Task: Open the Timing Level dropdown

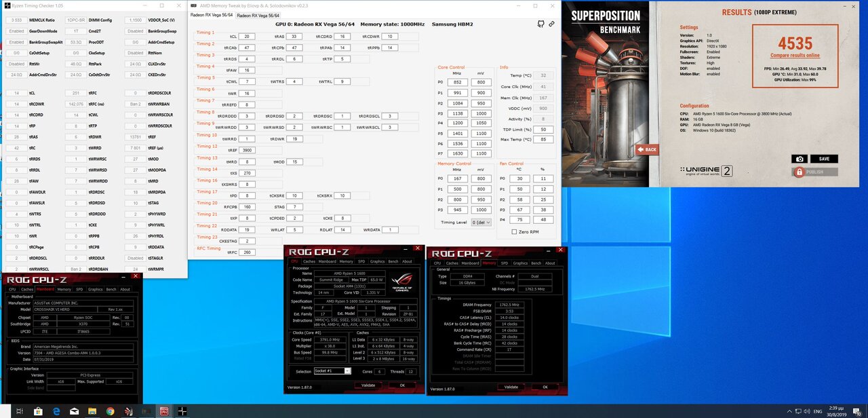Action: [481, 222]
